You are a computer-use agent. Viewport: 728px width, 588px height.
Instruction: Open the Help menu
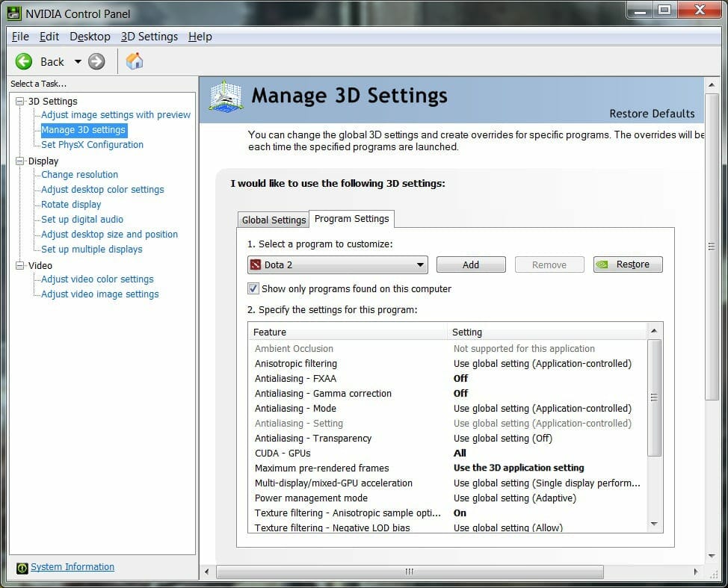coord(200,37)
